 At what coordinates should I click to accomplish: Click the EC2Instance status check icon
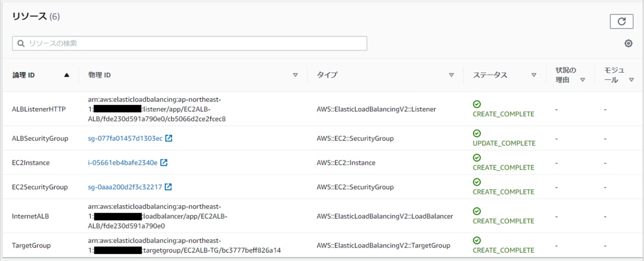coord(477,158)
